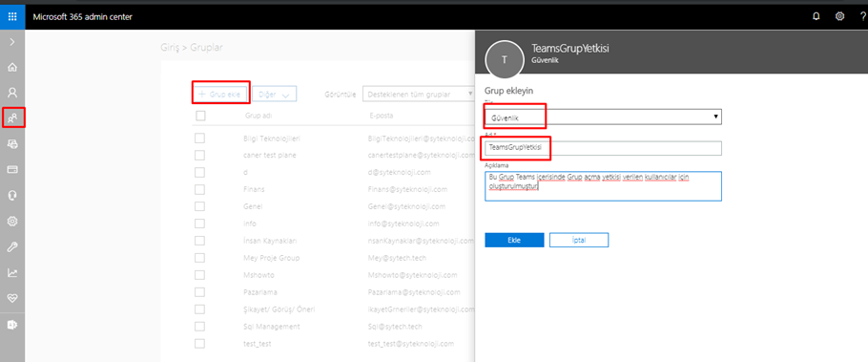Toggle the select-all checkbox in header

[x=200, y=116]
